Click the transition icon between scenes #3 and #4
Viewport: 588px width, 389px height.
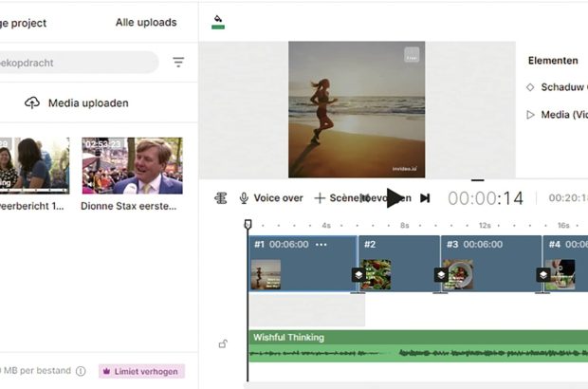click(x=543, y=274)
